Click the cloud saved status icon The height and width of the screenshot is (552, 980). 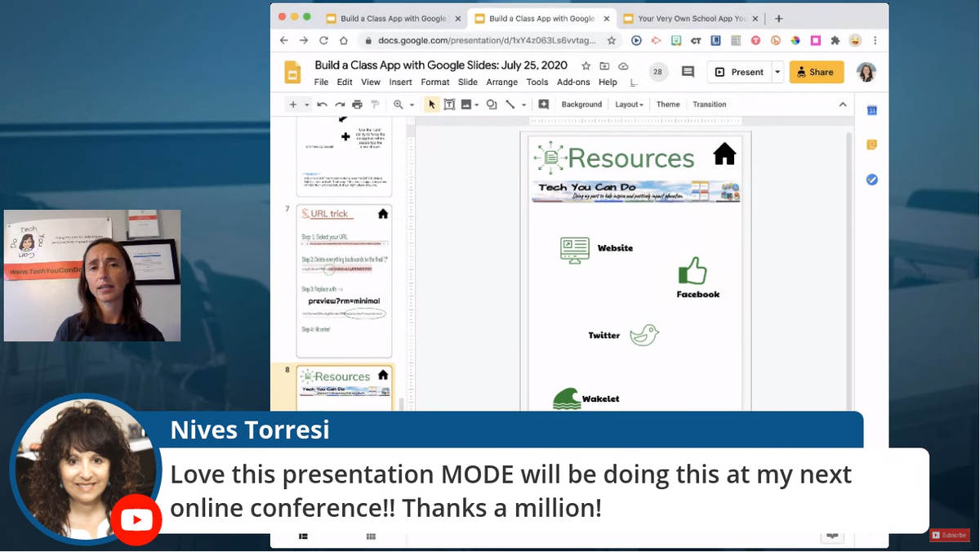pyautogui.click(x=623, y=66)
